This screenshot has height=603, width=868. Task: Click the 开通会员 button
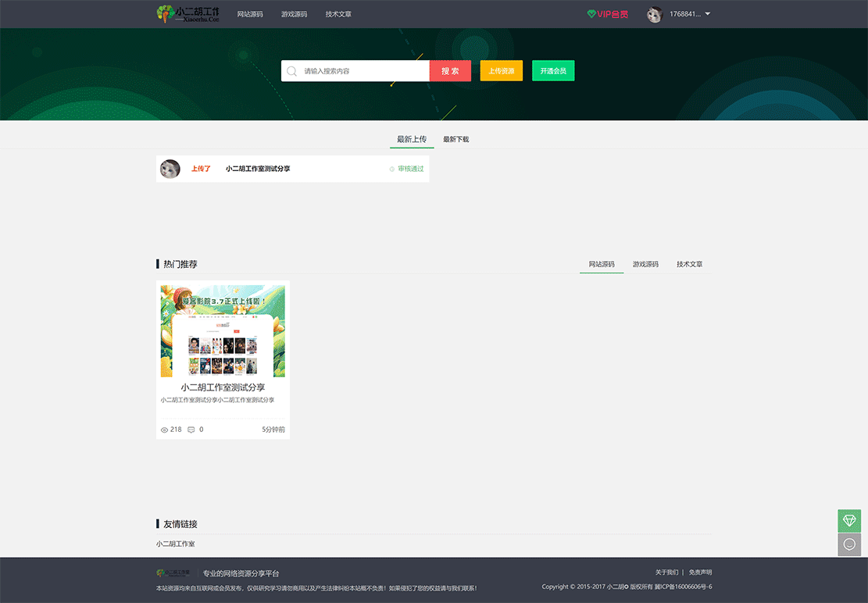[553, 70]
